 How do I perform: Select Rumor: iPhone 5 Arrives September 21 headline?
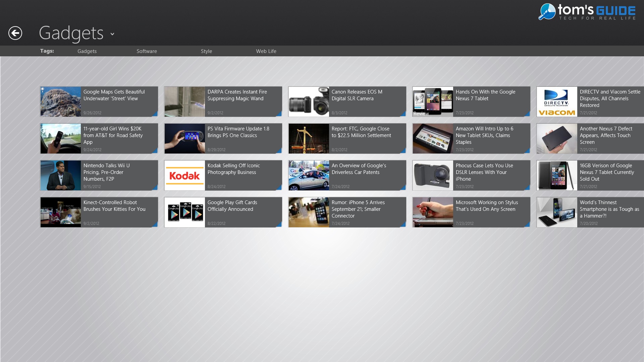(x=358, y=209)
